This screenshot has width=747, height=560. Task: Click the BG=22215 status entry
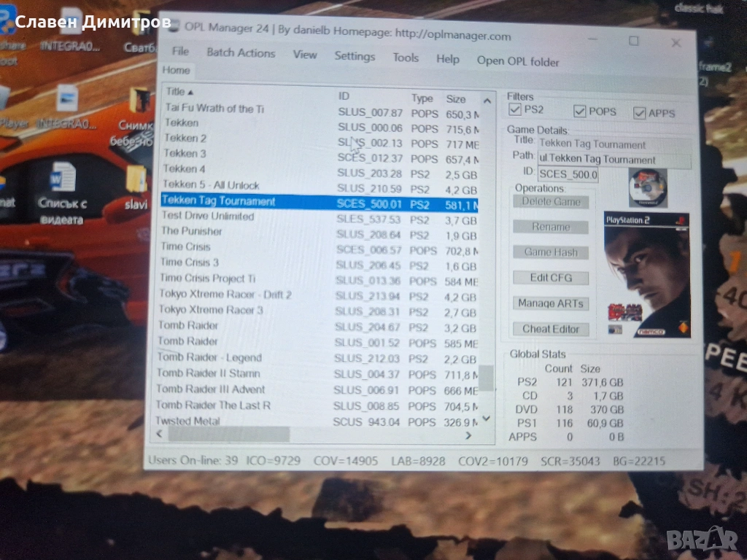[639, 461]
